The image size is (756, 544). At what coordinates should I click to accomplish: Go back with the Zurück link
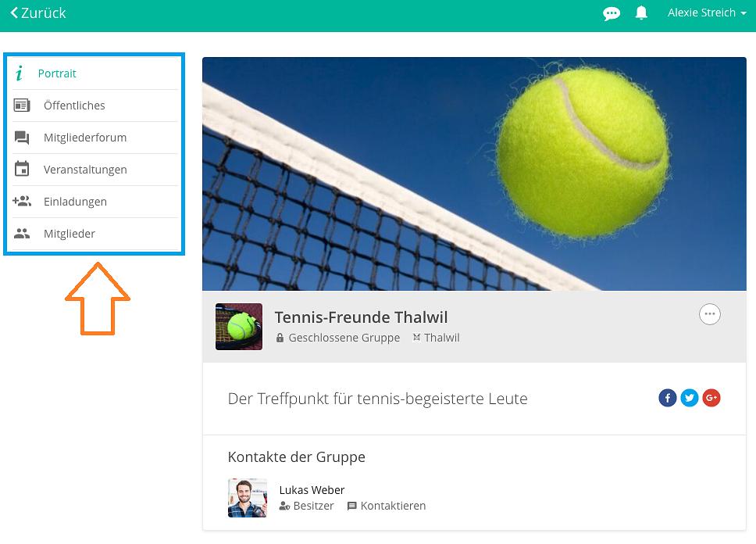click(x=38, y=13)
